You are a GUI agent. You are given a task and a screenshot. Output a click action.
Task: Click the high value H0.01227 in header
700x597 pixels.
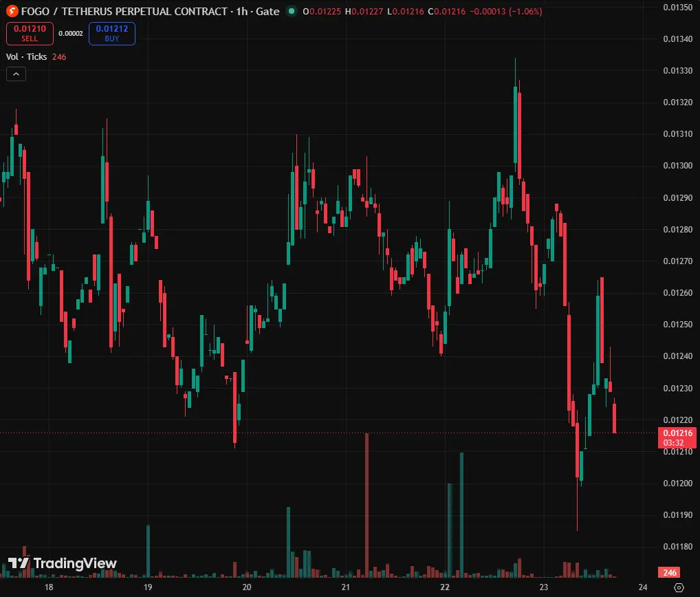[364, 11]
